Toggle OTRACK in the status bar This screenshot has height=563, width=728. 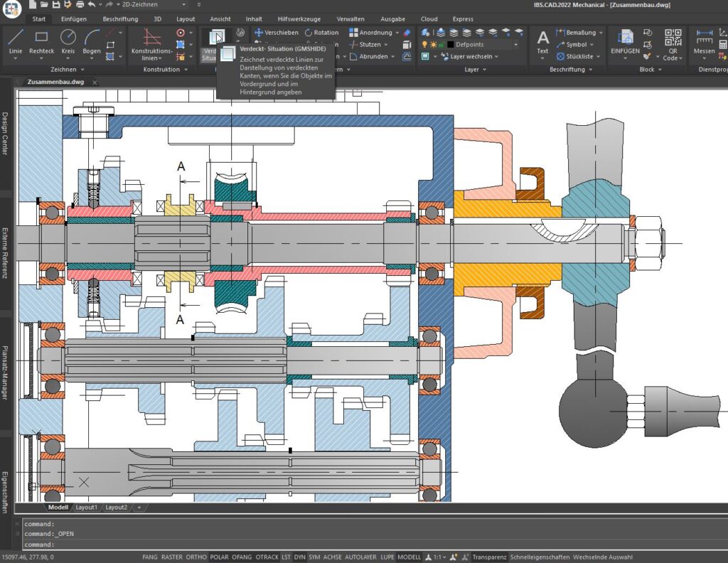pos(268,557)
